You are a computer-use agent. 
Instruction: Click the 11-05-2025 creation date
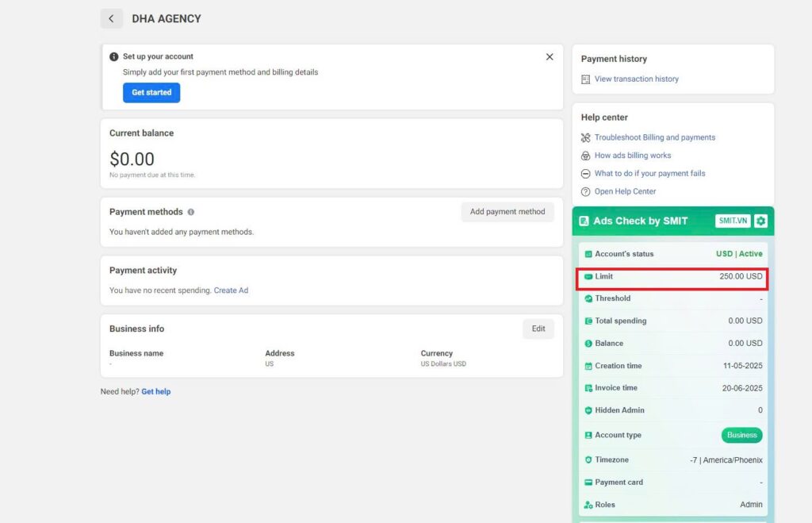pyautogui.click(x=742, y=365)
